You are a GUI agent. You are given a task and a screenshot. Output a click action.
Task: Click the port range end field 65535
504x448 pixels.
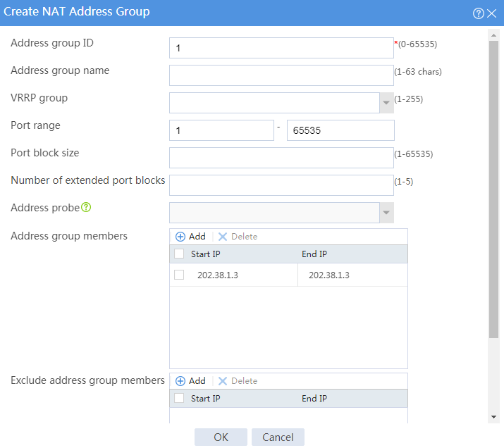click(x=340, y=130)
